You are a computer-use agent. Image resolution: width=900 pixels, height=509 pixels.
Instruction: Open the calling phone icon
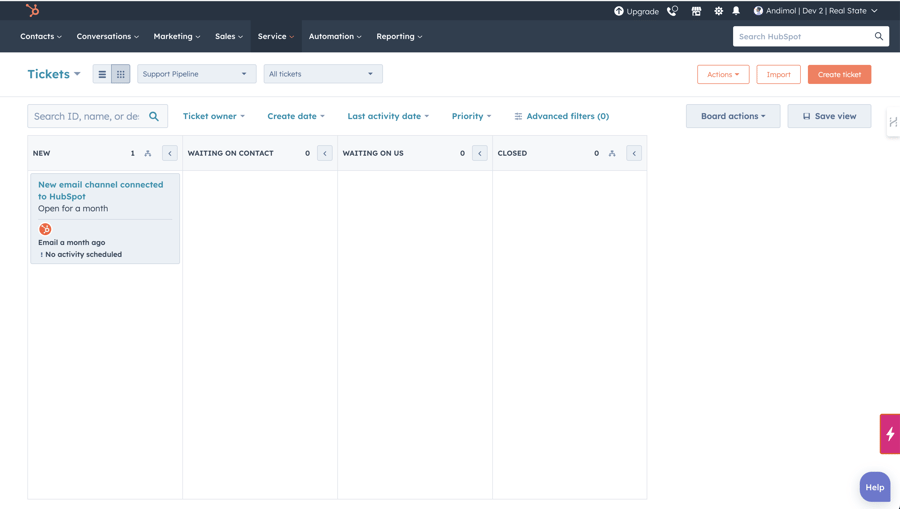(672, 11)
